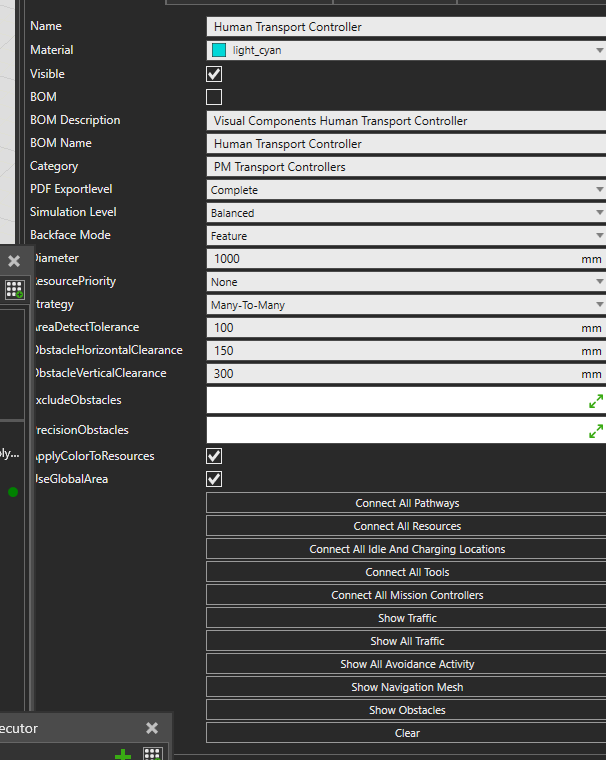Toggle UseGlobalArea checkbox
This screenshot has width=606, height=760.
click(x=214, y=479)
